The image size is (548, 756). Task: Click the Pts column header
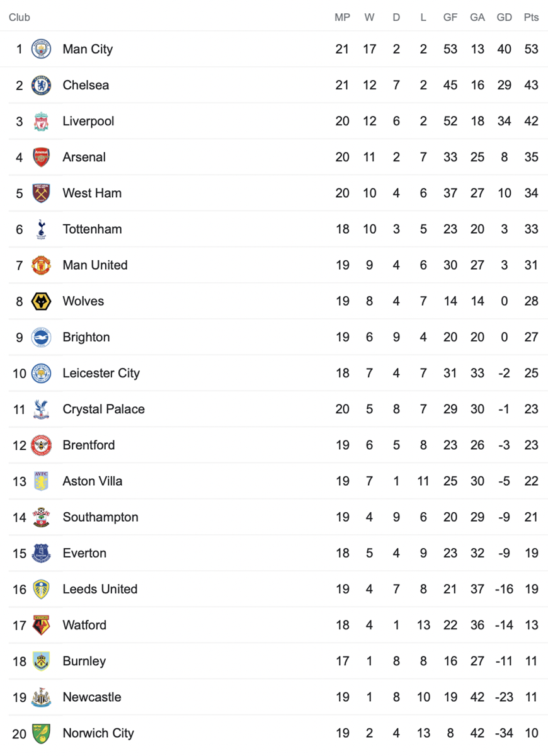coord(531,17)
